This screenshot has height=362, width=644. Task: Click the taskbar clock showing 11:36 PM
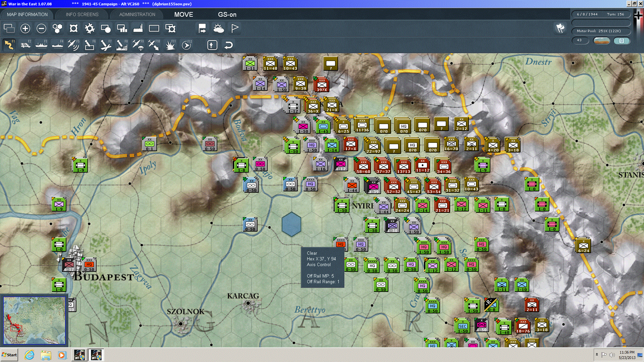click(x=627, y=355)
